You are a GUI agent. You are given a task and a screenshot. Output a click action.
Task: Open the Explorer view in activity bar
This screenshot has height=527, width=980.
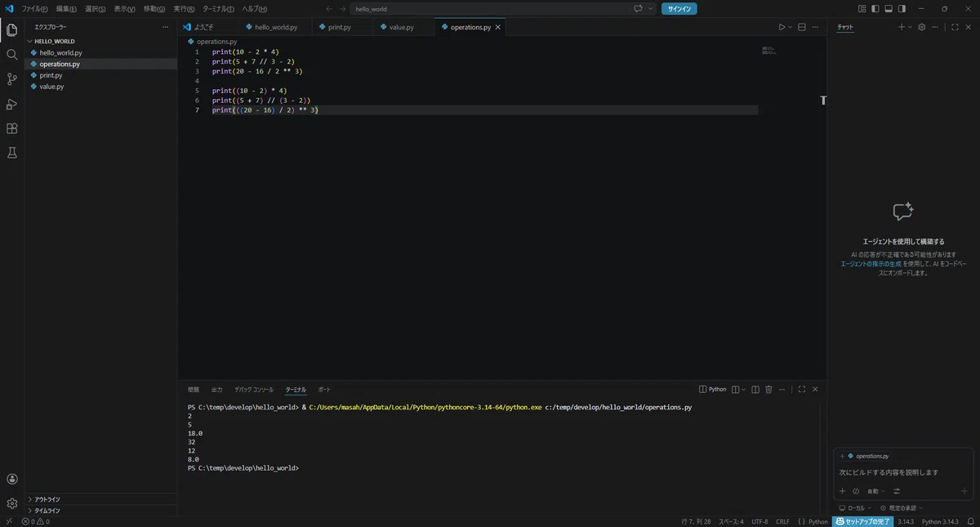[x=11, y=30]
